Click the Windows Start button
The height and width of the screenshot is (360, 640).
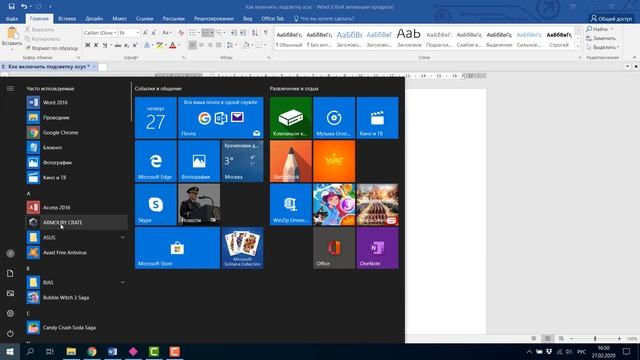10,351
